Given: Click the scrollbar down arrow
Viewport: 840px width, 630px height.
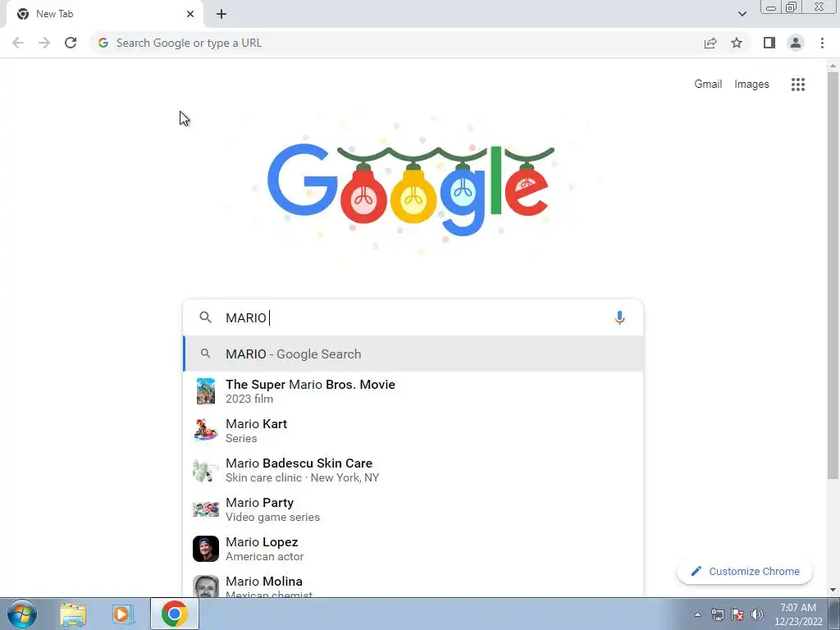Looking at the screenshot, I should 833,591.
